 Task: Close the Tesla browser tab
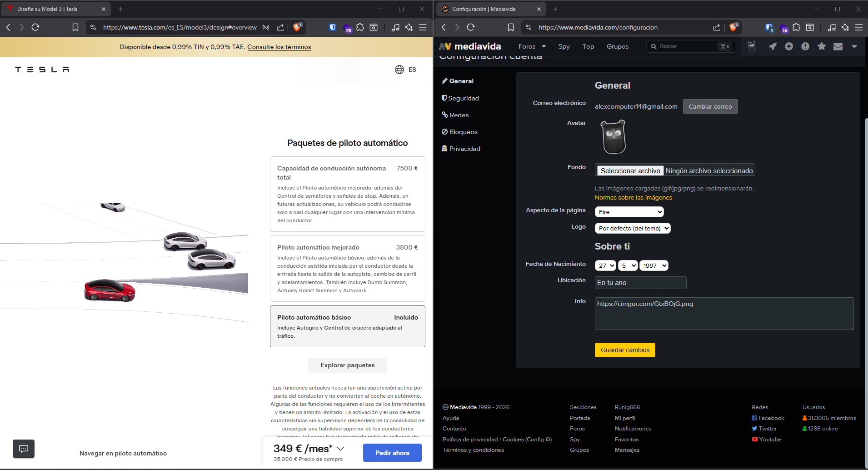(104, 9)
